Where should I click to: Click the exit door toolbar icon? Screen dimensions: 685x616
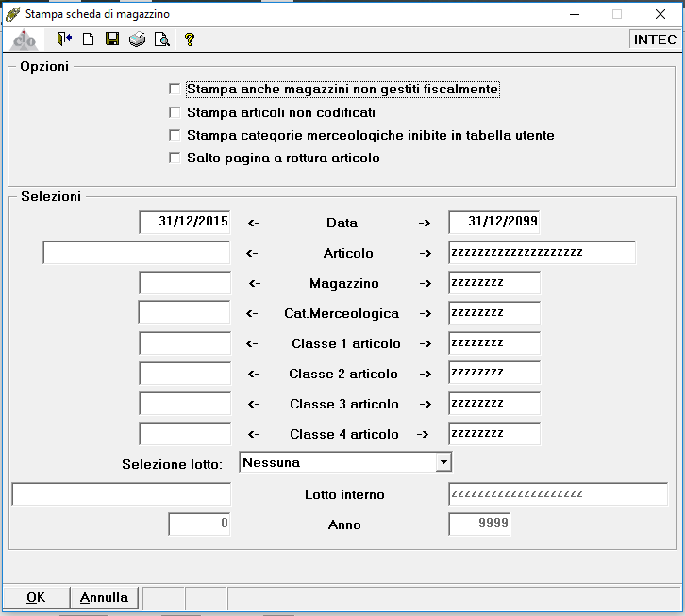(64, 40)
